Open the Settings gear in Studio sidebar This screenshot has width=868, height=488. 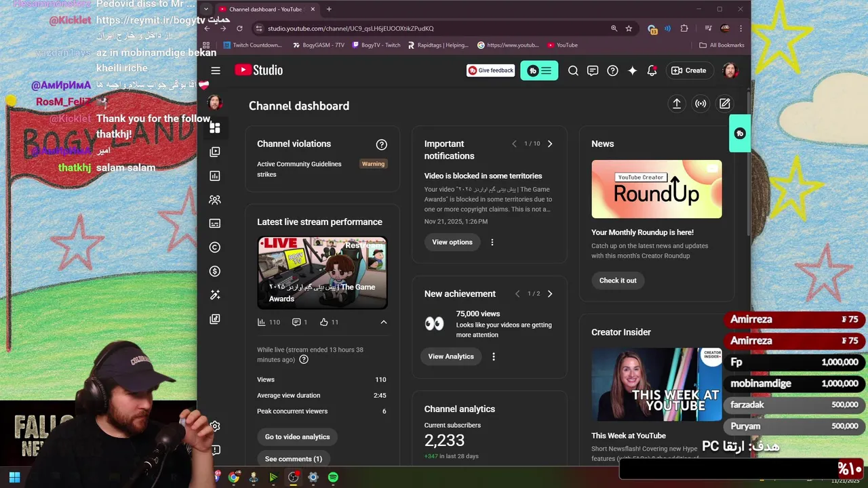[215, 426]
